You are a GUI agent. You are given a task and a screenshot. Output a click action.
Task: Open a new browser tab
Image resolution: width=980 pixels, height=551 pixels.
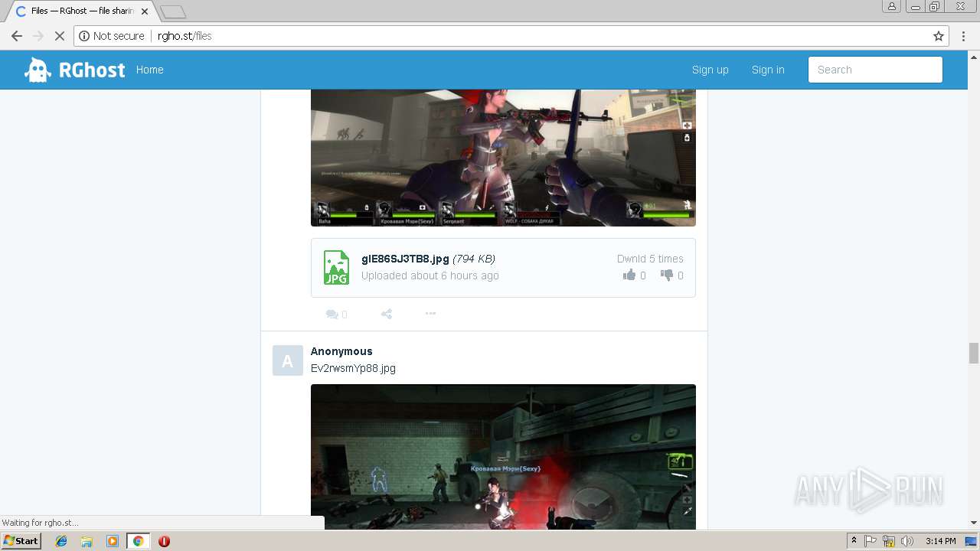click(173, 11)
